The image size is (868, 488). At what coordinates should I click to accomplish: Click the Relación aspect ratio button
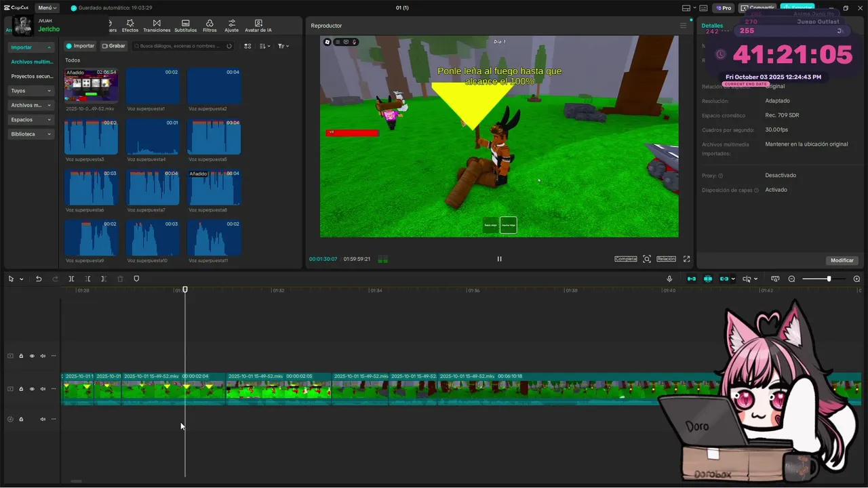(x=666, y=259)
